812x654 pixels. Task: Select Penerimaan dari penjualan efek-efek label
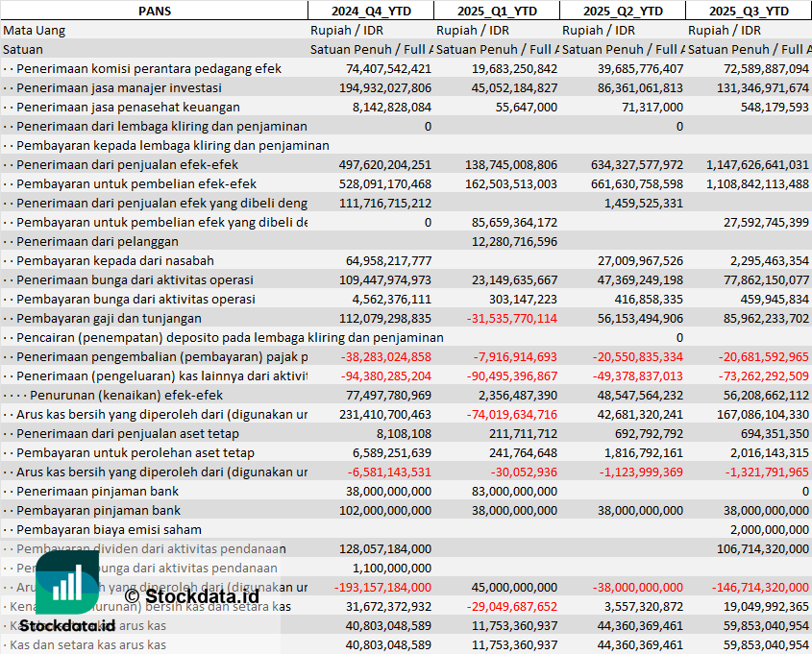128,164
